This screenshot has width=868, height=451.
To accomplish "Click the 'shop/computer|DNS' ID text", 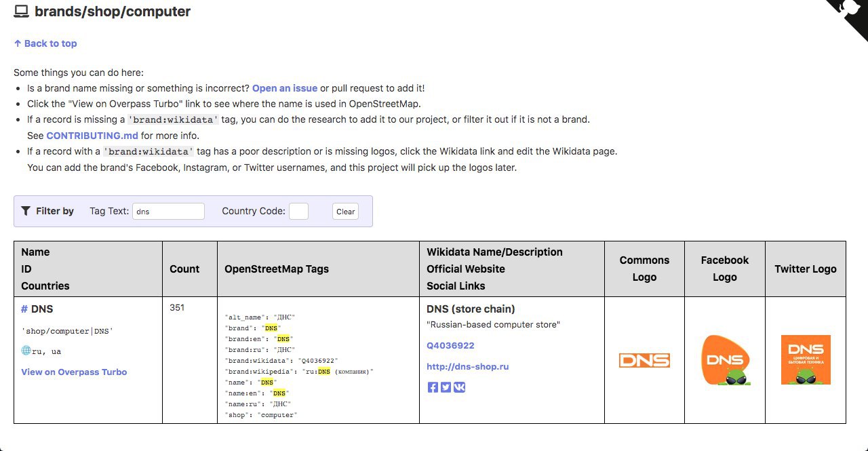I will click(67, 331).
